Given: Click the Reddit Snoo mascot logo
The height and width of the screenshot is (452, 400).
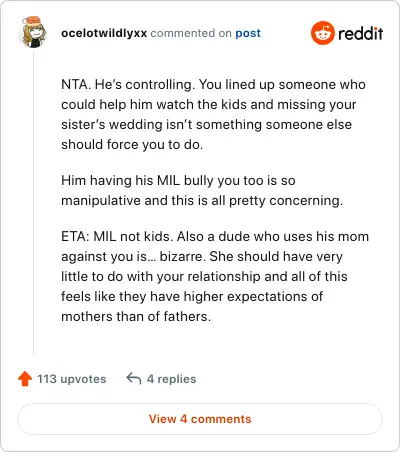Looking at the screenshot, I should click(322, 33).
